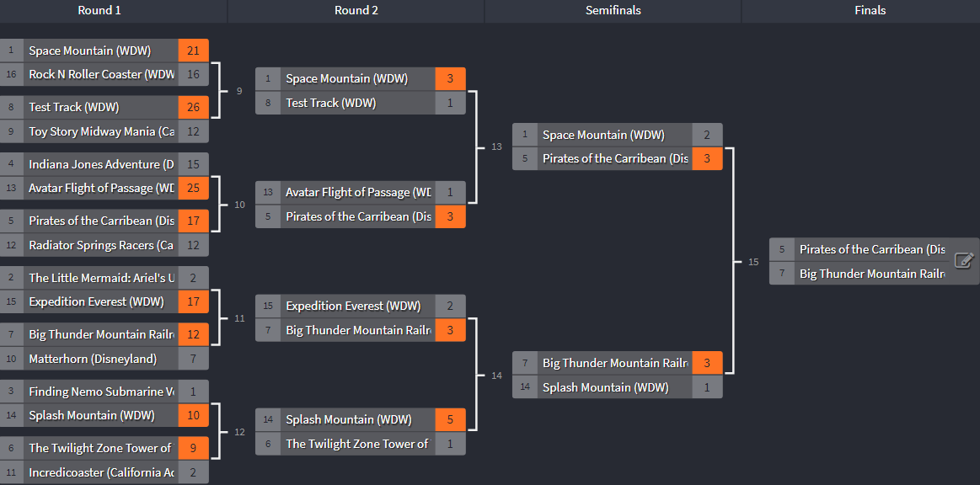
Task: Select Expedition Everest in Round 2
Action: (353, 306)
